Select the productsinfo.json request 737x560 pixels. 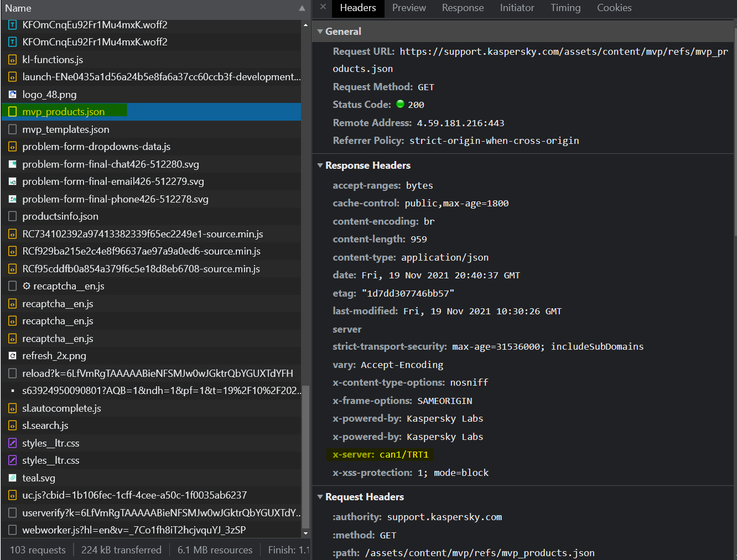click(60, 216)
